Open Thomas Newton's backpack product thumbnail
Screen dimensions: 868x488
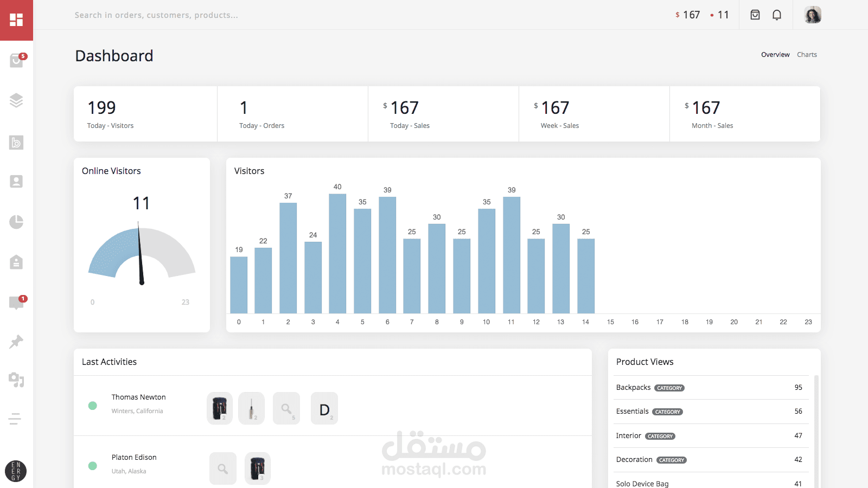220,408
